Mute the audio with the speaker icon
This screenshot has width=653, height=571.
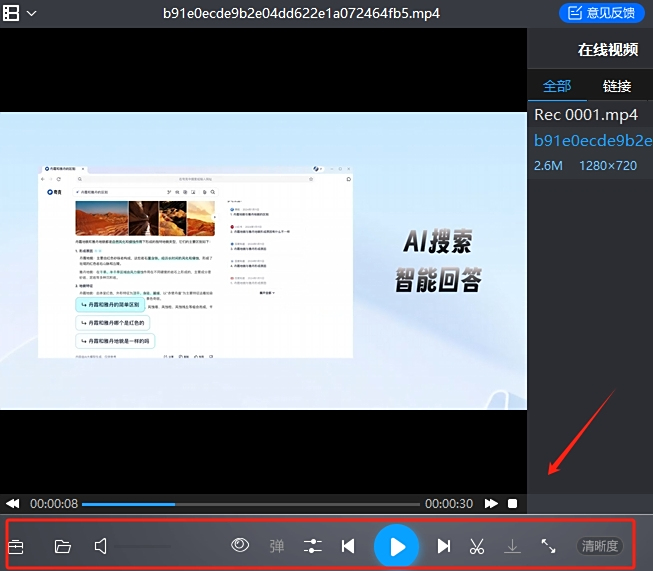point(100,546)
